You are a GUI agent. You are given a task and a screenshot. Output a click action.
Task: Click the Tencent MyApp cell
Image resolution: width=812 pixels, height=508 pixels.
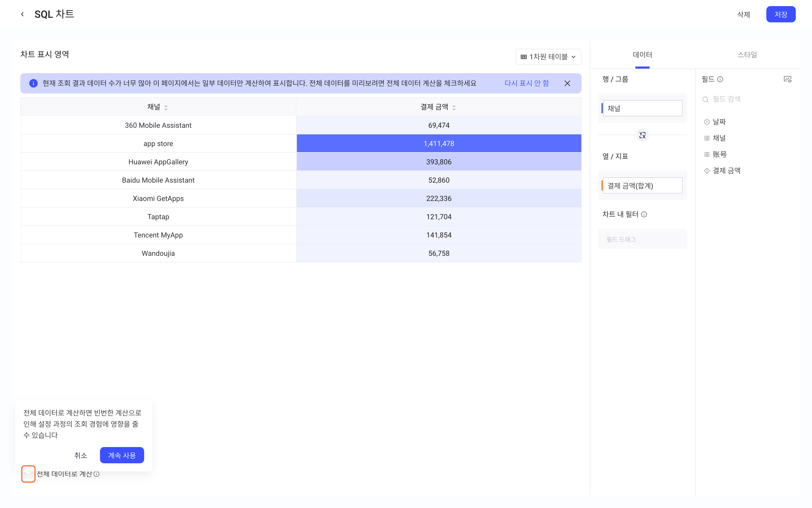tap(158, 235)
